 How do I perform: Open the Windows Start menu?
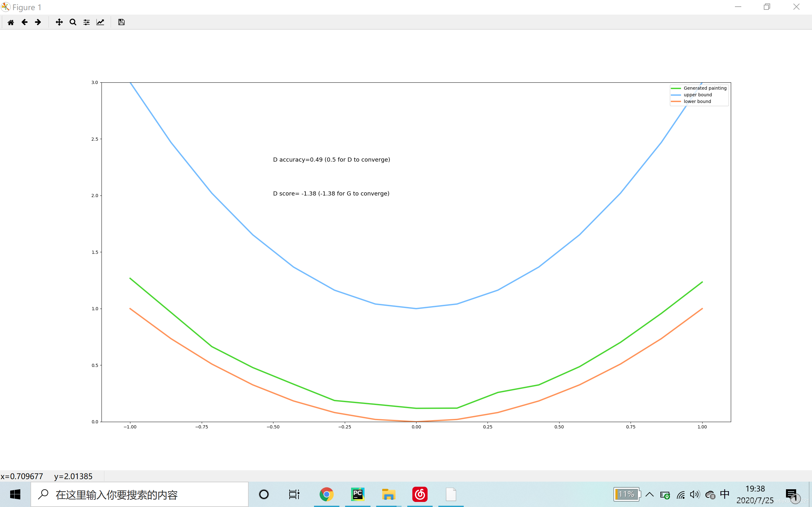click(x=15, y=494)
